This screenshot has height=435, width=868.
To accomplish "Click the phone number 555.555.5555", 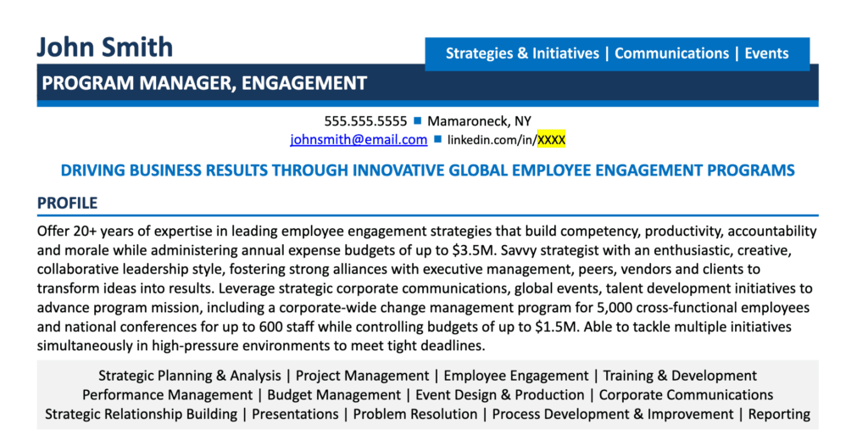I will (x=365, y=120).
